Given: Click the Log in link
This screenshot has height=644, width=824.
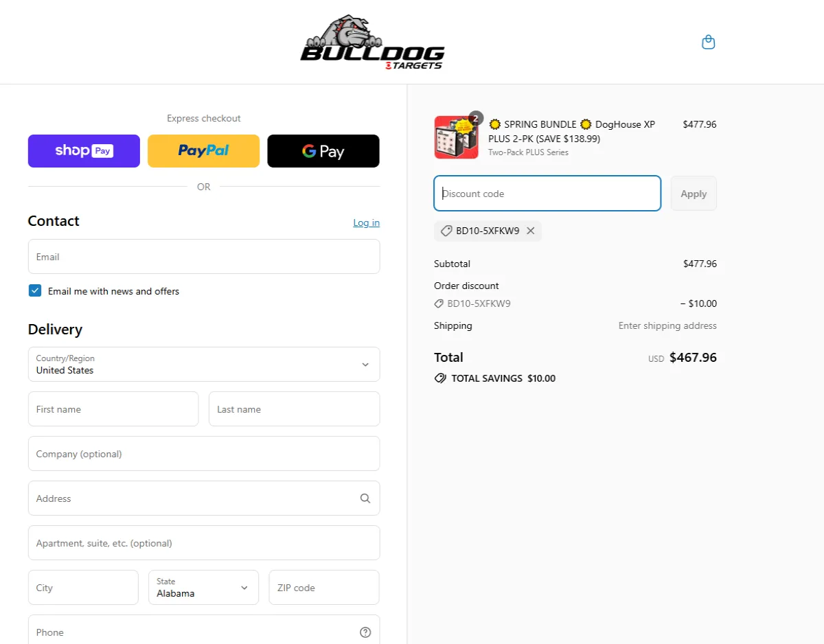Looking at the screenshot, I should click(366, 222).
